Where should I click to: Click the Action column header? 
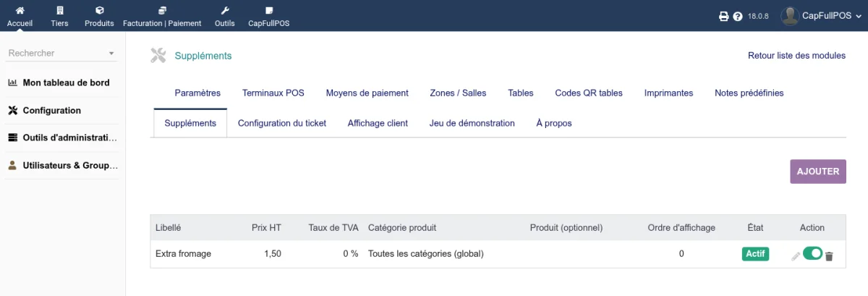812,227
